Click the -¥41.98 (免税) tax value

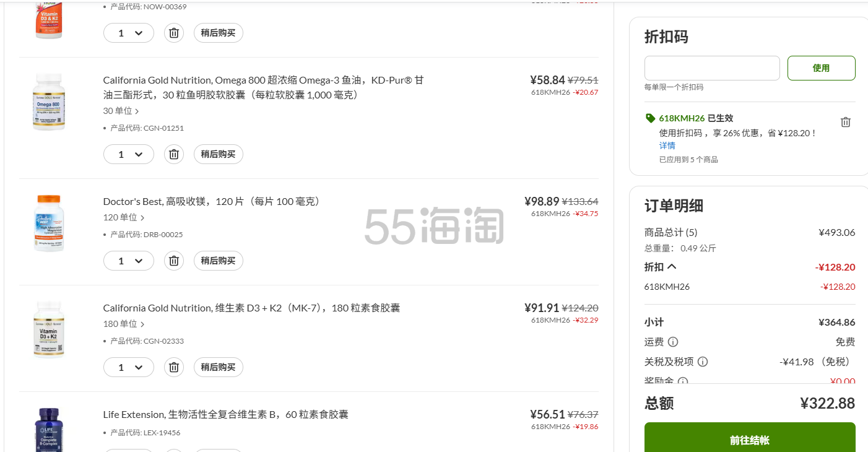click(817, 362)
